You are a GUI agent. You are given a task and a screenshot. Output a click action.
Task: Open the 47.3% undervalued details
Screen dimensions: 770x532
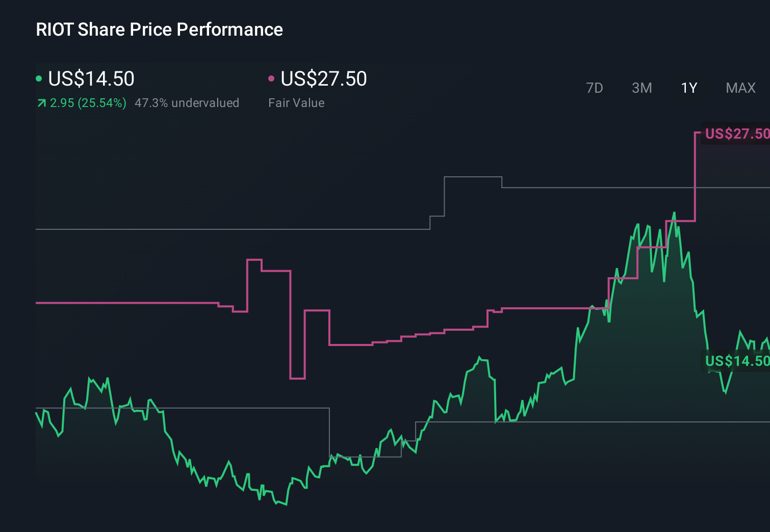point(187,103)
